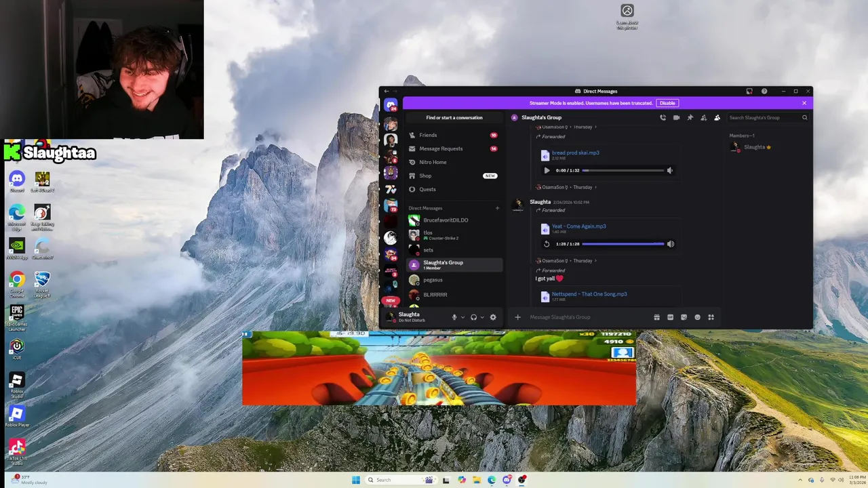Search in Slaughta's Group field
Screen dimensions: 868x488
coord(768,117)
